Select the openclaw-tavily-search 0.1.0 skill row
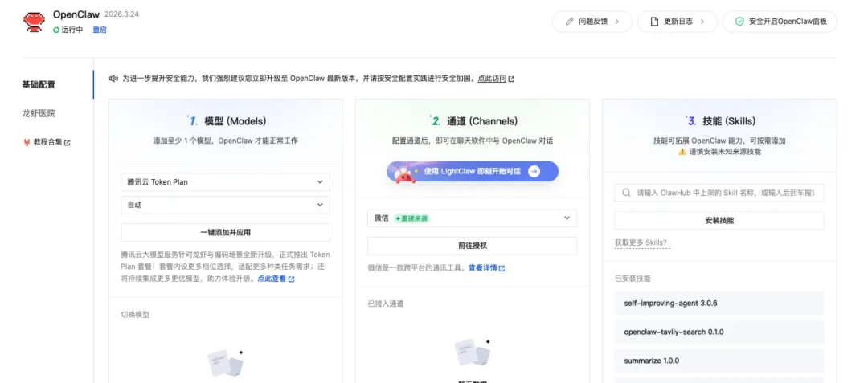This screenshot has height=383, width=868. pyautogui.click(x=719, y=332)
